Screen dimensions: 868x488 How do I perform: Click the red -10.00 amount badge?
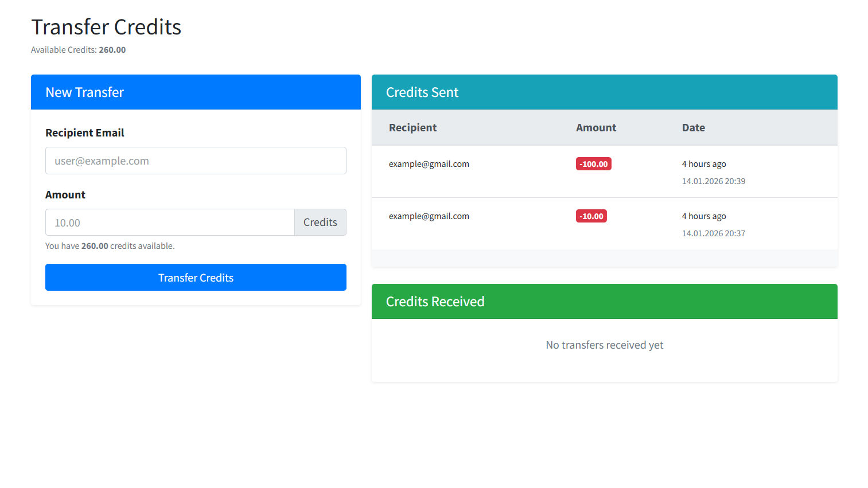click(x=591, y=216)
